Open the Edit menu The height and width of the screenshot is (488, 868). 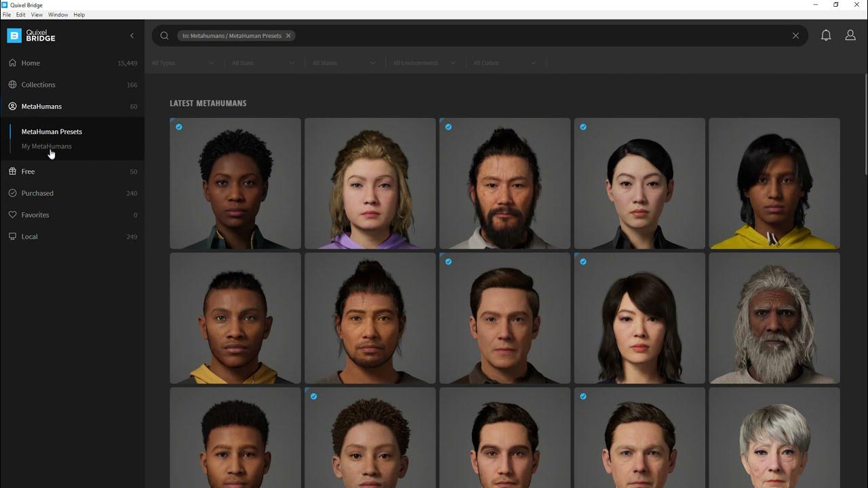(x=21, y=15)
